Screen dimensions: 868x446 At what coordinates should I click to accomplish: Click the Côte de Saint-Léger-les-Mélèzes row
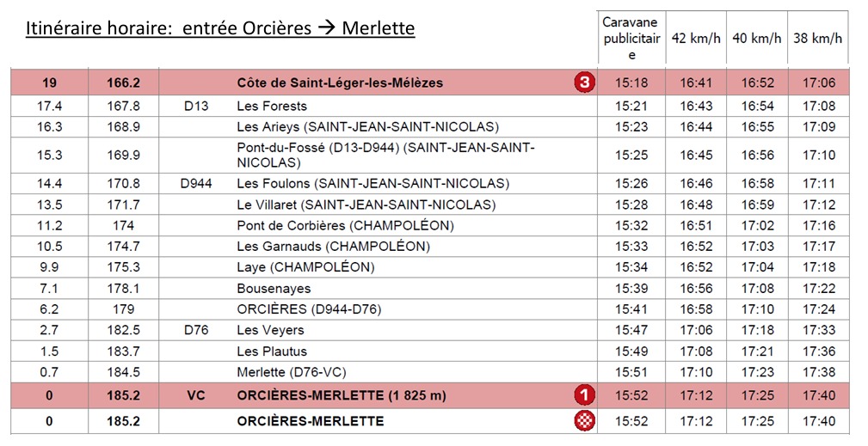click(x=429, y=82)
